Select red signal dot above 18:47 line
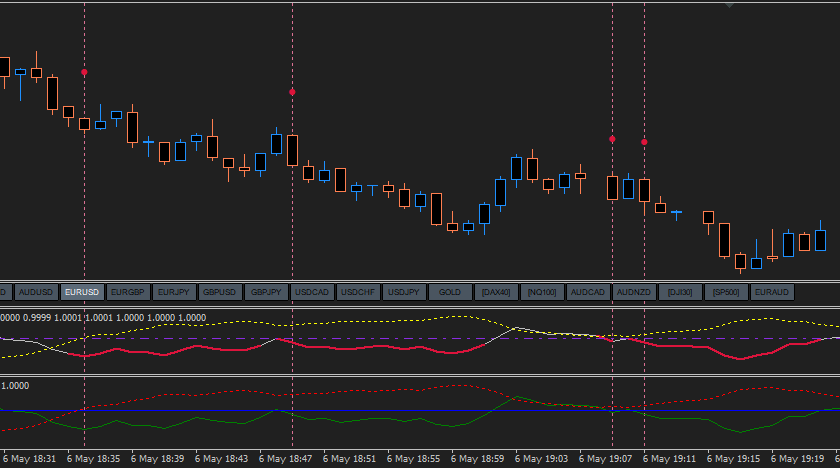Viewport: 840px width, 468px height. [x=292, y=92]
